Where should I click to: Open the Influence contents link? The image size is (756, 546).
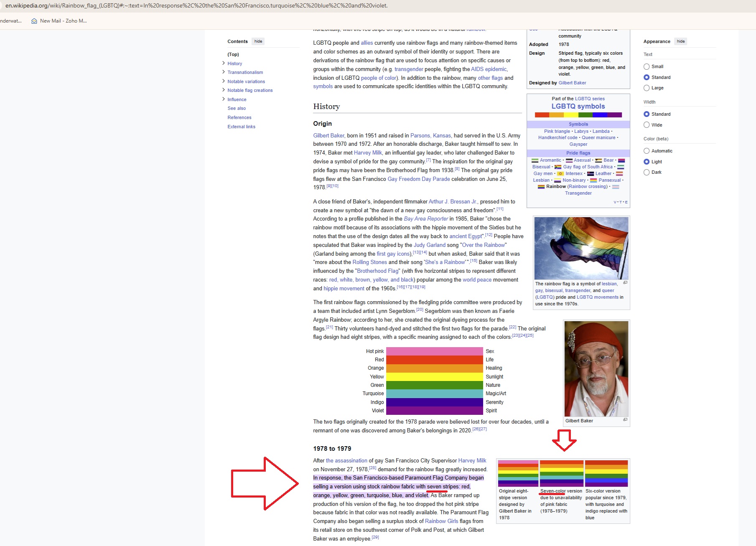tap(237, 99)
